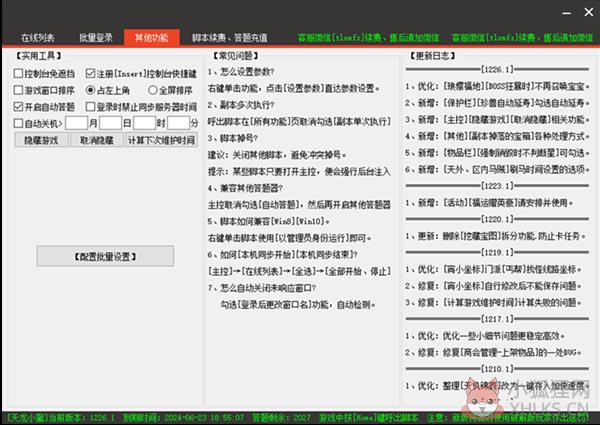600x425 pixels.
Task: Click the answer line 建议:关闭其他脚本
Action: [277, 155]
